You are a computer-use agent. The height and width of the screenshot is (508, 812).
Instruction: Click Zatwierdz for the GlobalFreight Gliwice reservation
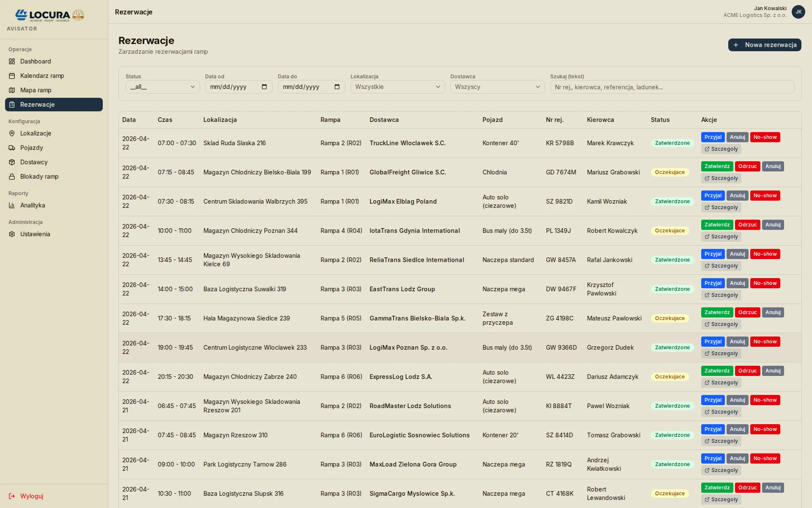(x=717, y=166)
